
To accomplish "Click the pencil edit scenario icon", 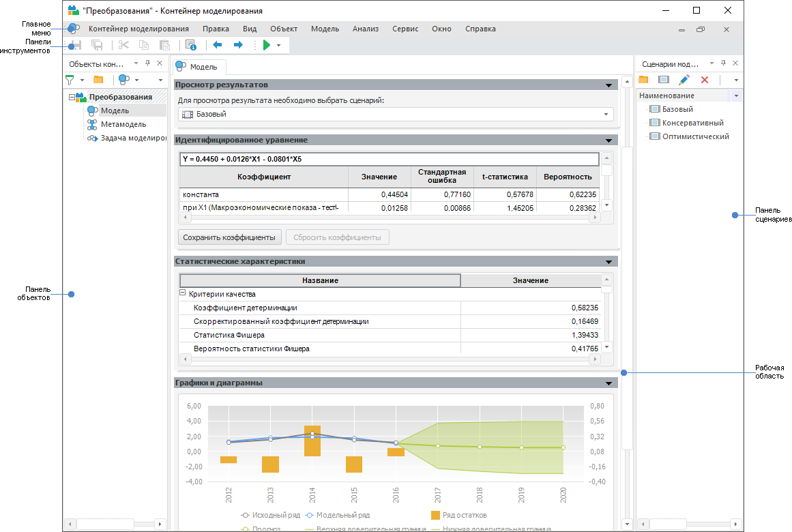I will click(x=684, y=80).
